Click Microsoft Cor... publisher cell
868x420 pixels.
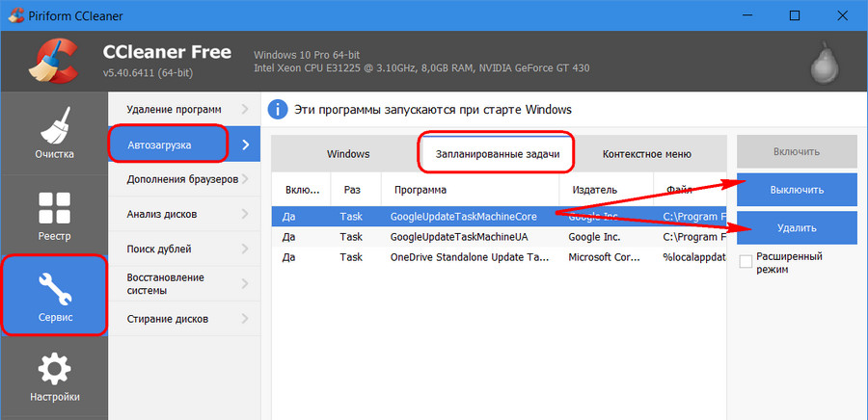604,257
